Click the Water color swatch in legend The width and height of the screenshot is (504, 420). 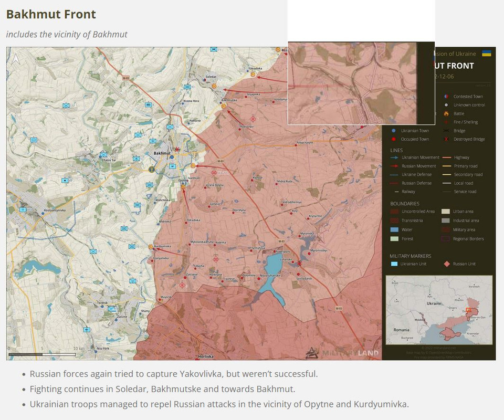[394, 229]
